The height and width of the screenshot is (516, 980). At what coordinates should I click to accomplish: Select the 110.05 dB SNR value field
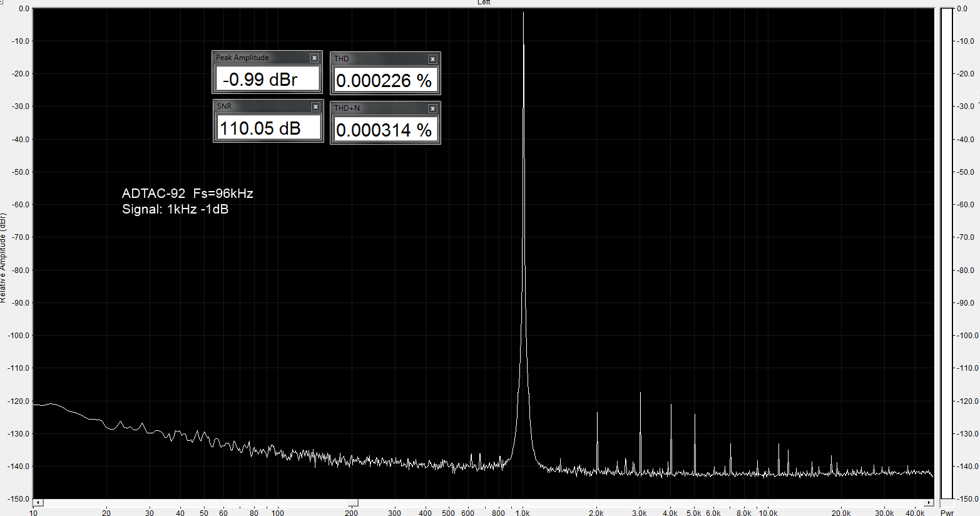(x=268, y=128)
